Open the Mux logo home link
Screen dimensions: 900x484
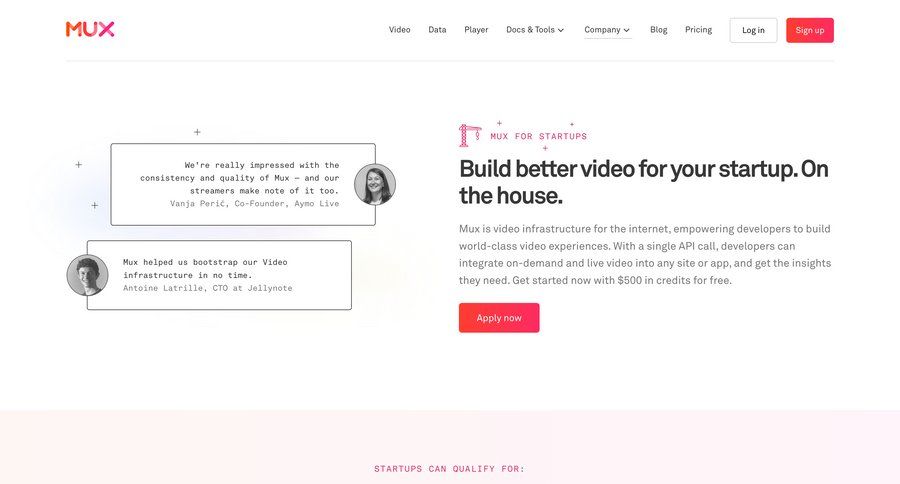click(90, 29)
